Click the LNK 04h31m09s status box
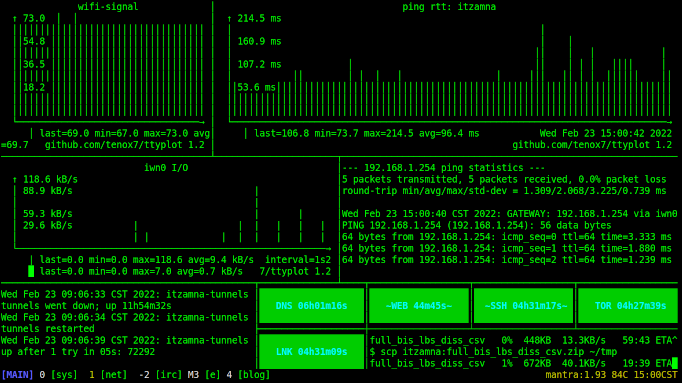Image resolution: width=682 pixels, height=383 pixels. 311,352
